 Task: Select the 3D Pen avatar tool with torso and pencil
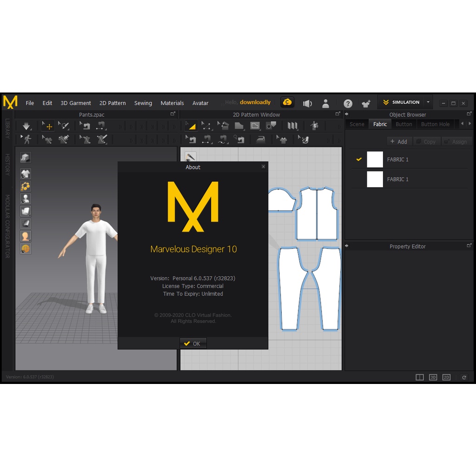102,139
